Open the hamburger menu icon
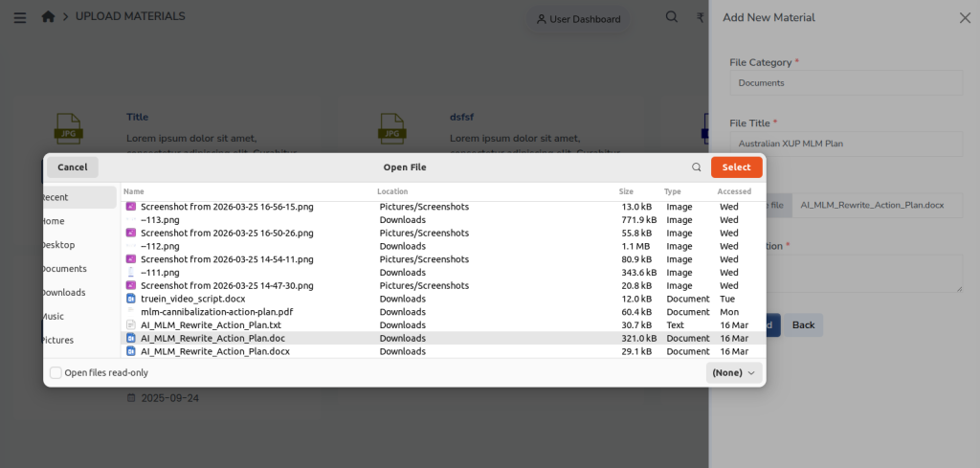The width and height of the screenshot is (980, 468). point(20,17)
